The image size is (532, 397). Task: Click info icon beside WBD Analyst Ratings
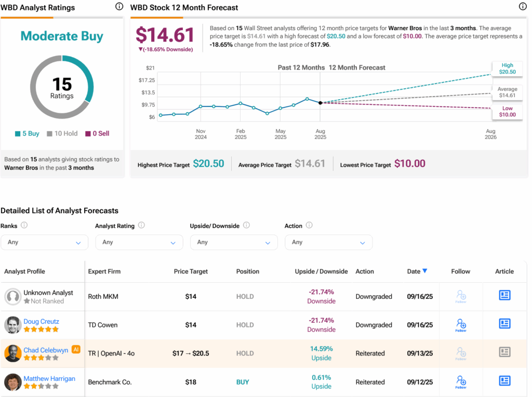(x=119, y=7)
